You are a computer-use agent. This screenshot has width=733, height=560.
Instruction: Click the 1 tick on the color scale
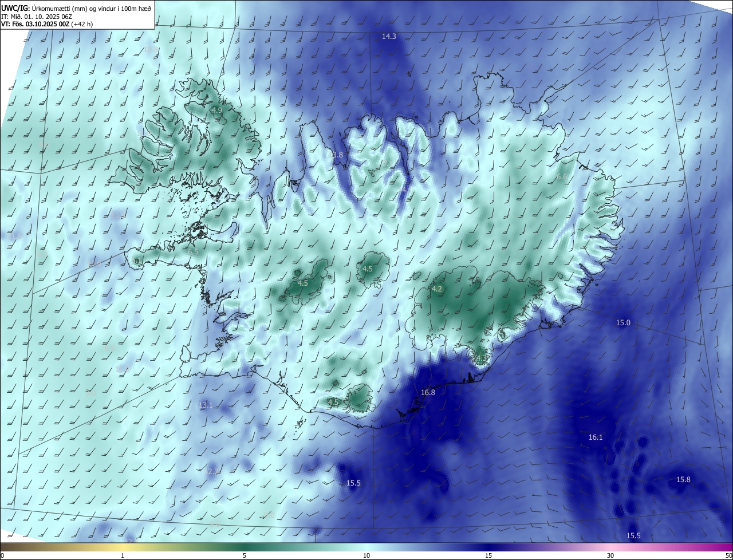123,555
